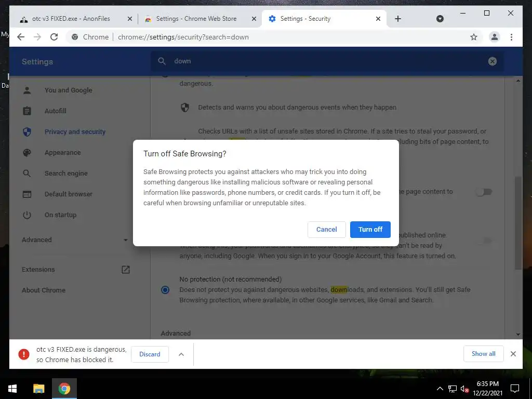This screenshot has width=532, height=399.
Task: Click the address bar URL
Action: [x=183, y=37]
